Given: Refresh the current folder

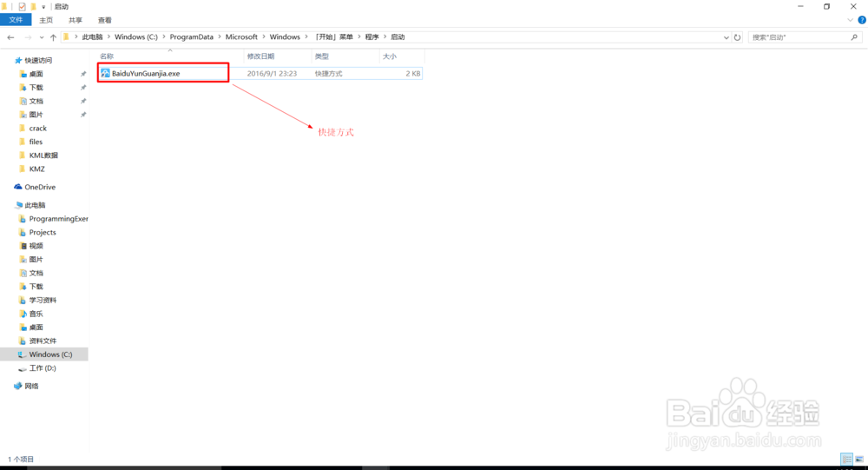Looking at the screenshot, I should pyautogui.click(x=737, y=37).
